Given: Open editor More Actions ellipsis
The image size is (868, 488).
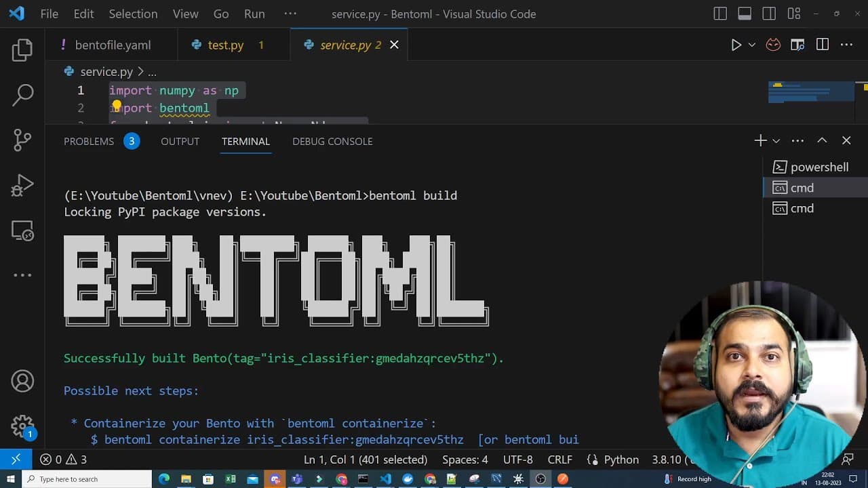Looking at the screenshot, I should click(846, 45).
